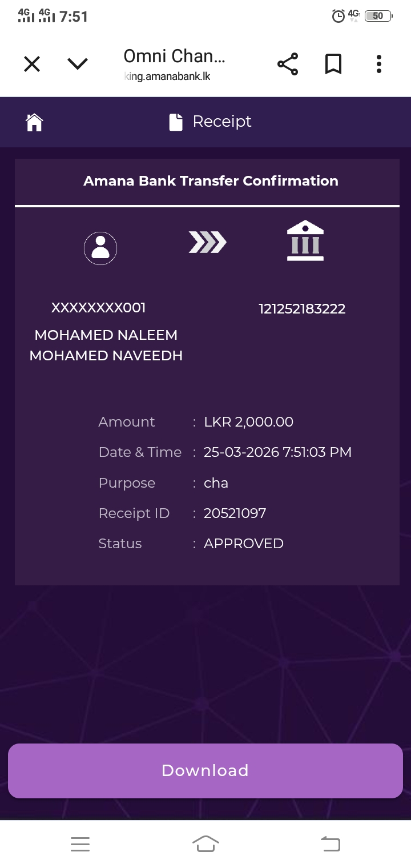411x868 pixels.
Task: Tap the APPROVED status text
Action: tap(243, 544)
